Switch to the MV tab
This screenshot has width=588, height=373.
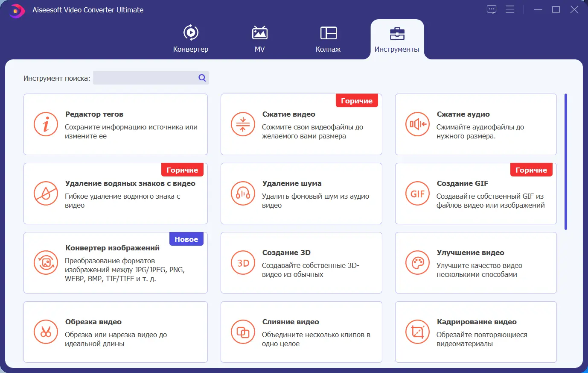pyautogui.click(x=259, y=38)
